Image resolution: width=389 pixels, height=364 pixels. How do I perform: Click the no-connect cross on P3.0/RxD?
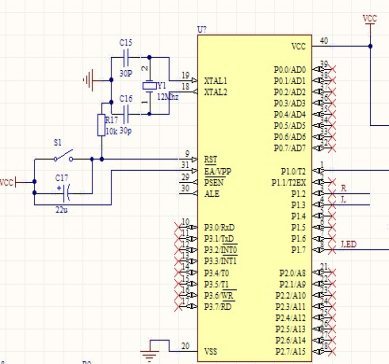178,227
